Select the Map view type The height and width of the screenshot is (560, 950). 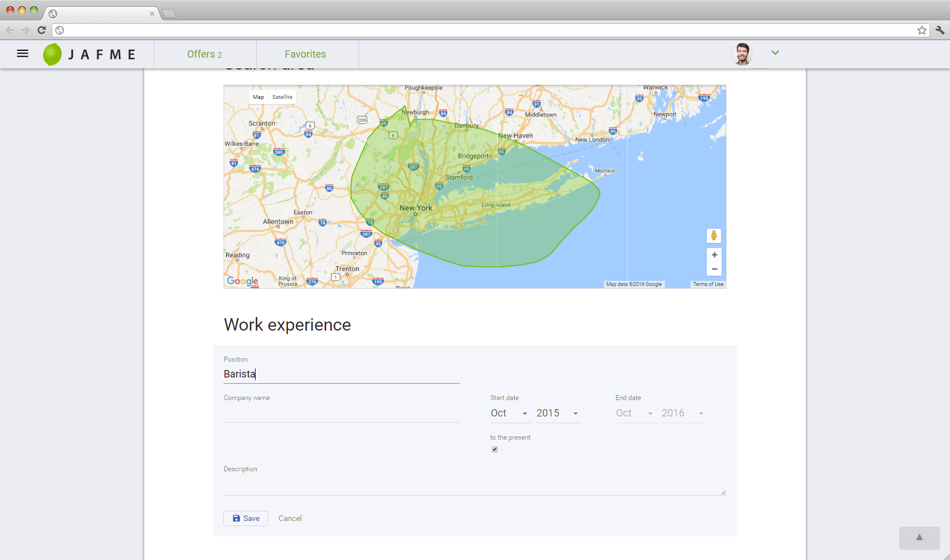258,97
